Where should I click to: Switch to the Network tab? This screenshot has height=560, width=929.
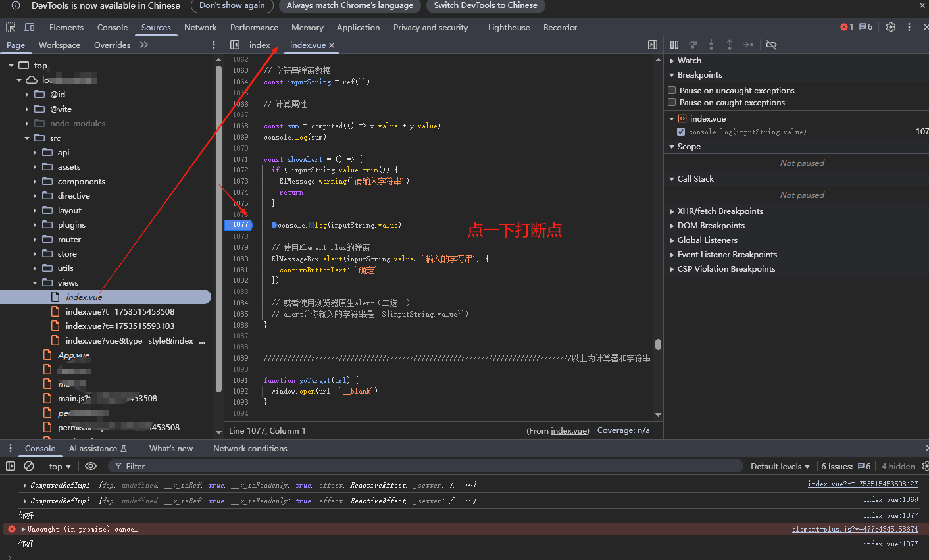tap(201, 27)
